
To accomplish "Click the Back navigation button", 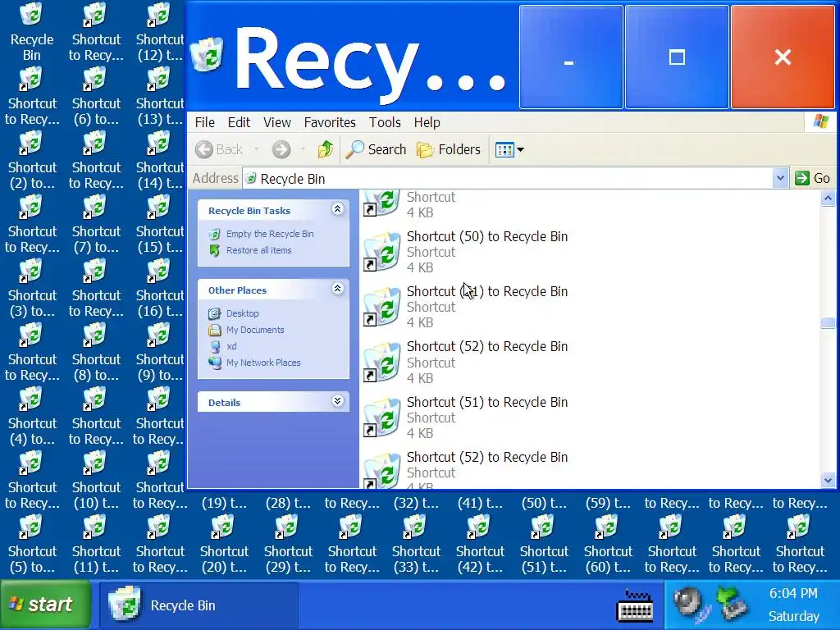I will (219, 149).
